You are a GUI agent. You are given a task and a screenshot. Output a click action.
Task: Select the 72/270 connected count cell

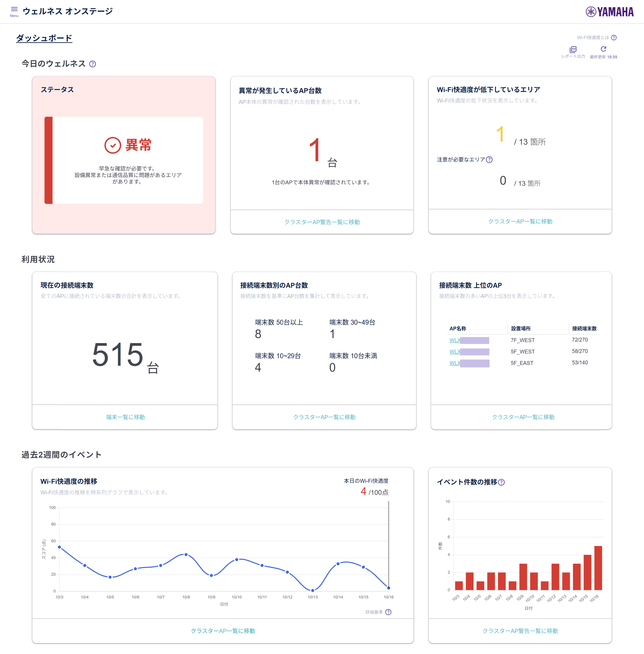(x=580, y=340)
